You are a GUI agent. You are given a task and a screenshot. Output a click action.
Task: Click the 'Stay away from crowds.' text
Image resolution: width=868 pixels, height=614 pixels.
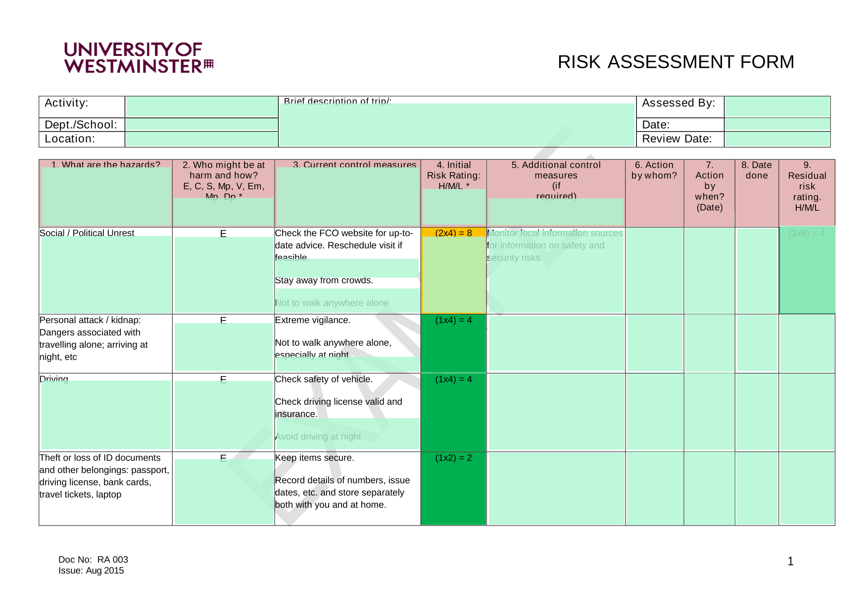point(324,281)
